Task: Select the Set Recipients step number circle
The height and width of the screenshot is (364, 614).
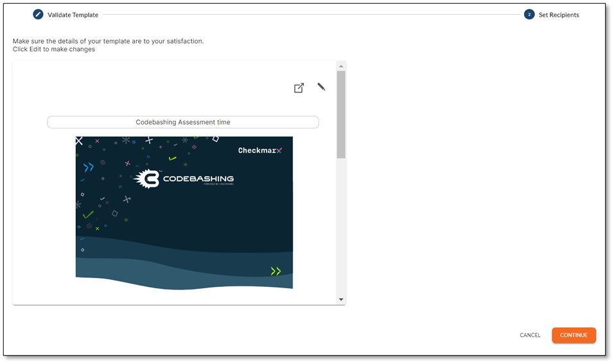Action: click(529, 15)
